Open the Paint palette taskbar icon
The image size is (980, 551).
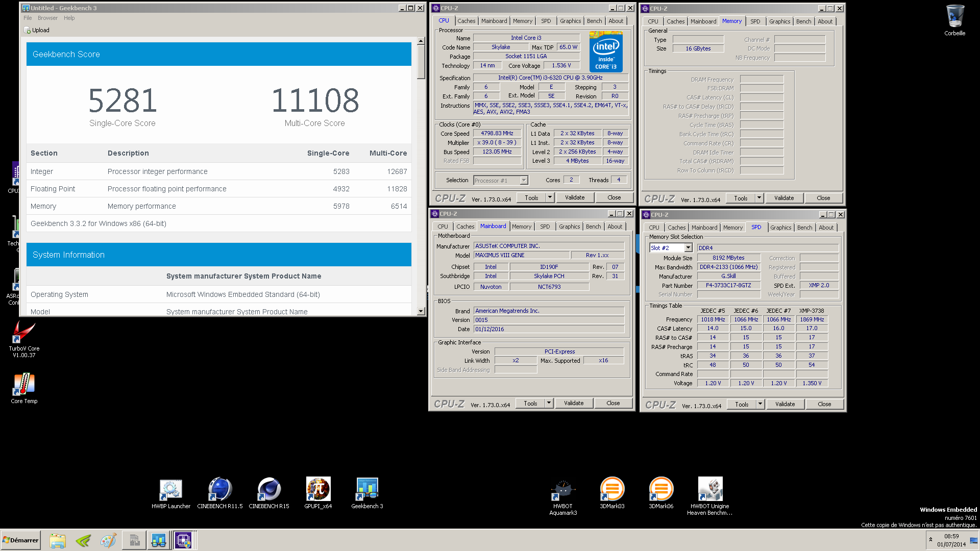click(x=108, y=540)
